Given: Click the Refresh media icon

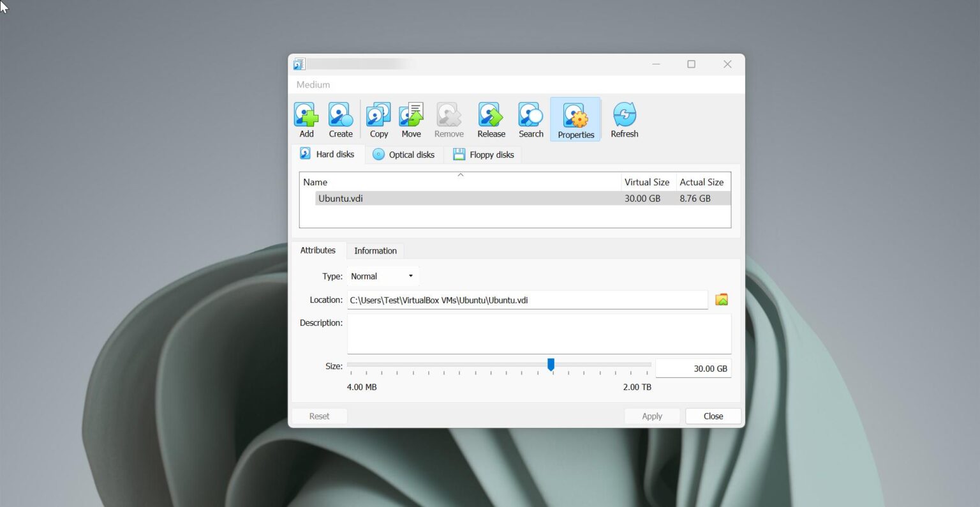Looking at the screenshot, I should point(624,119).
